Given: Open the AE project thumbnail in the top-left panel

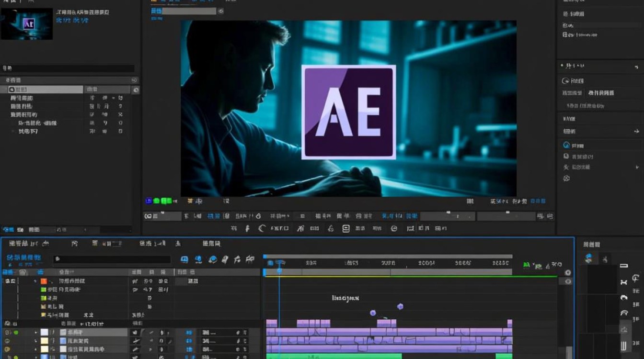Looking at the screenshot, I should tap(27, 23).
